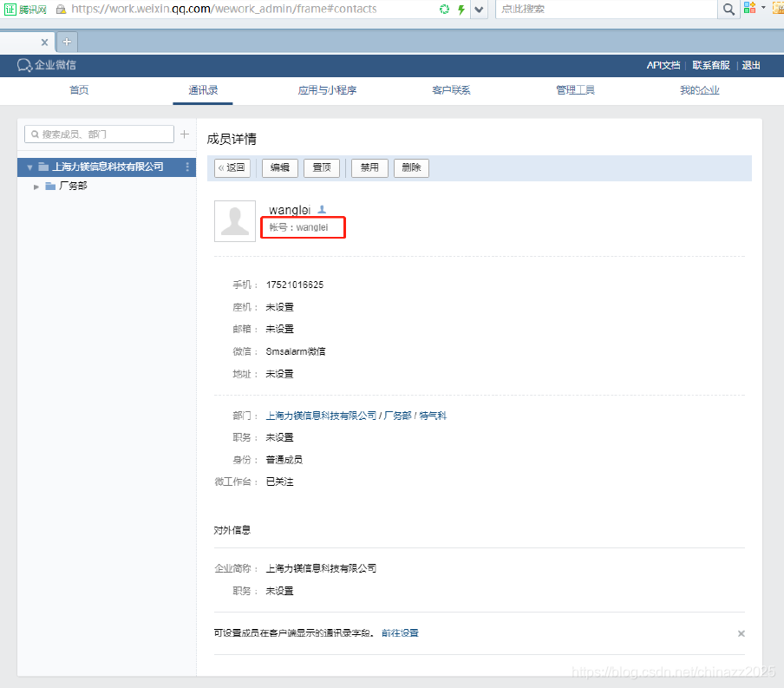Open the 上海力镁信息科技有限公司 department link

tap(321, 416)
